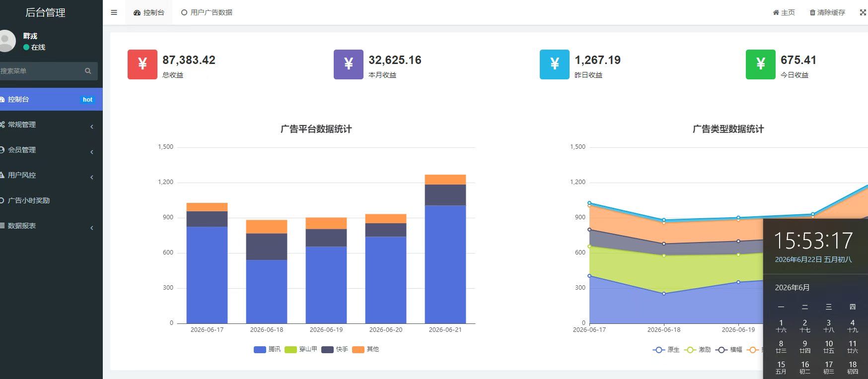868x379 pixels.
Task: Open 会员管理 sidebar menu item
Action: (51, 150)
